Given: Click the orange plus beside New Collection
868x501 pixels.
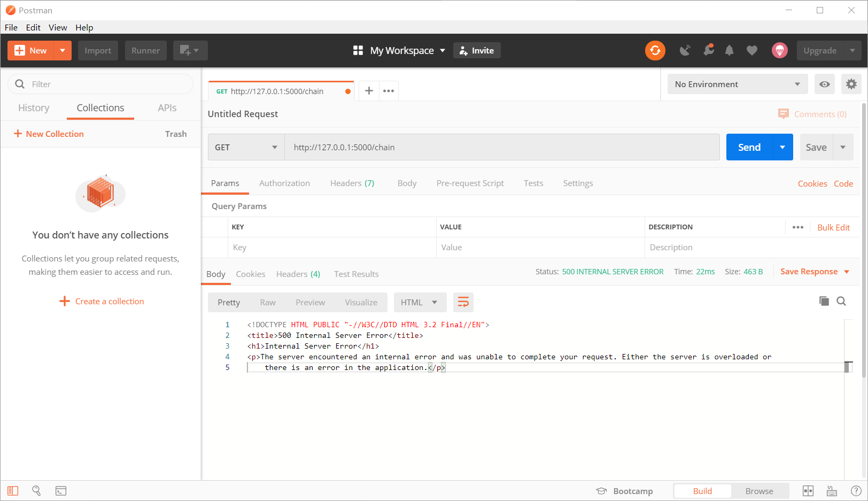Looking at the screenshot, I should point(18,134).
